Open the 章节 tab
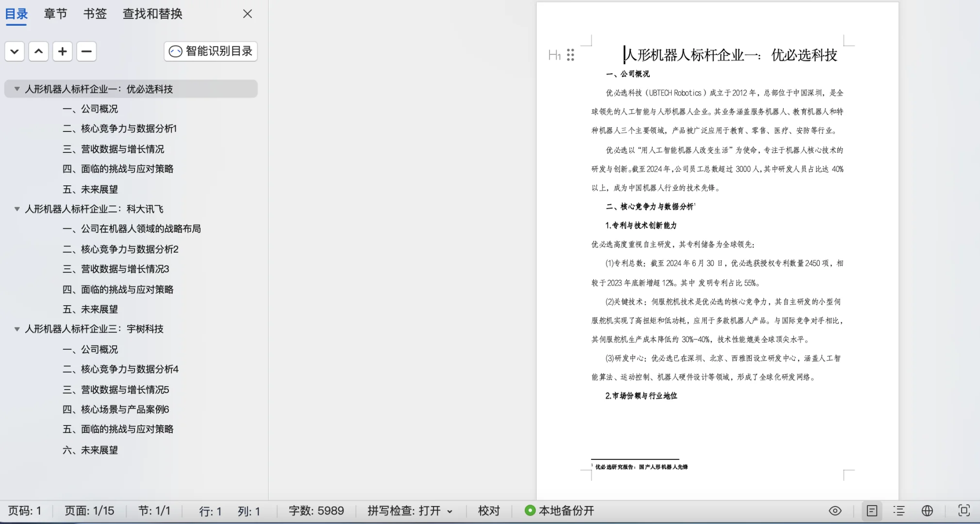 (x=56, y=14)
